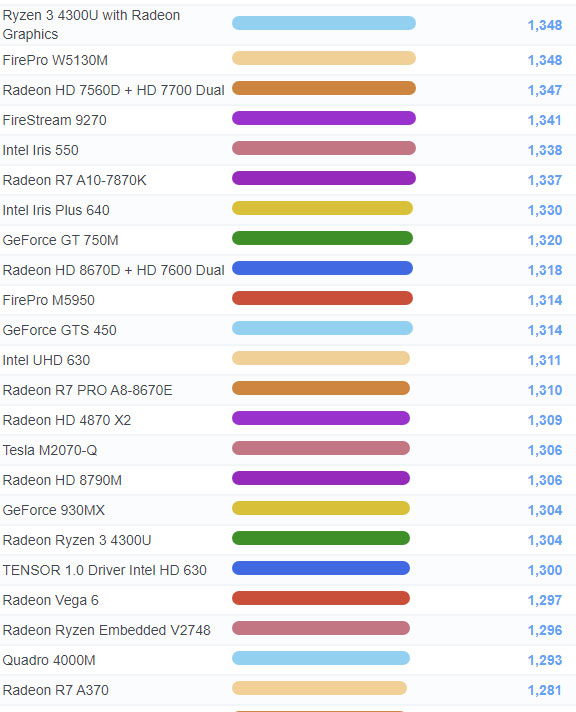The width and height of the screenshot is (576, 712).
Task: Click score 1,320 for GeForce GT 750M
Action: 545,240
